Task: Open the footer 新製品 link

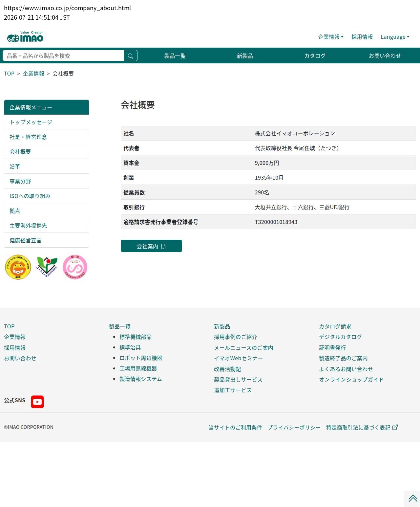Action: click(x=222, y=326)
